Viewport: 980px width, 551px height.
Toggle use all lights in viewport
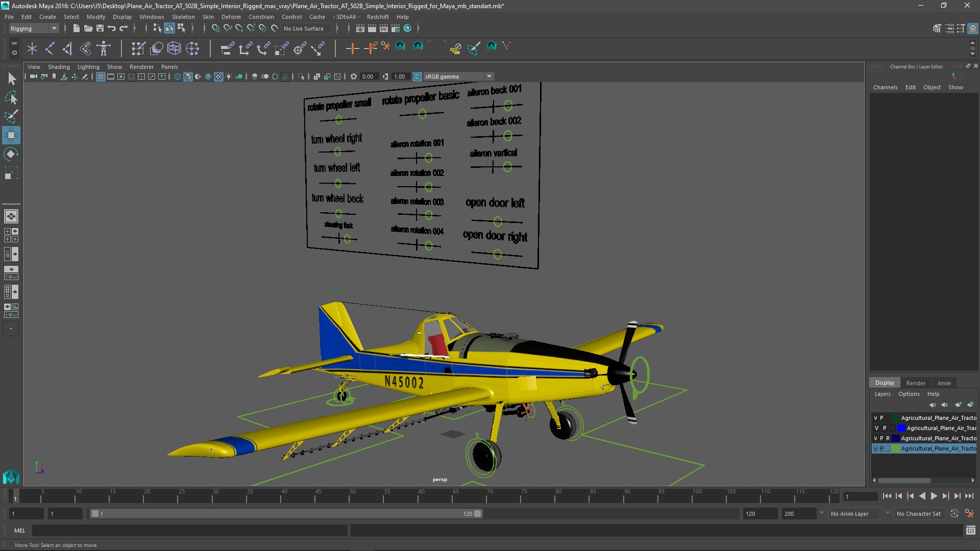[229, 77]
